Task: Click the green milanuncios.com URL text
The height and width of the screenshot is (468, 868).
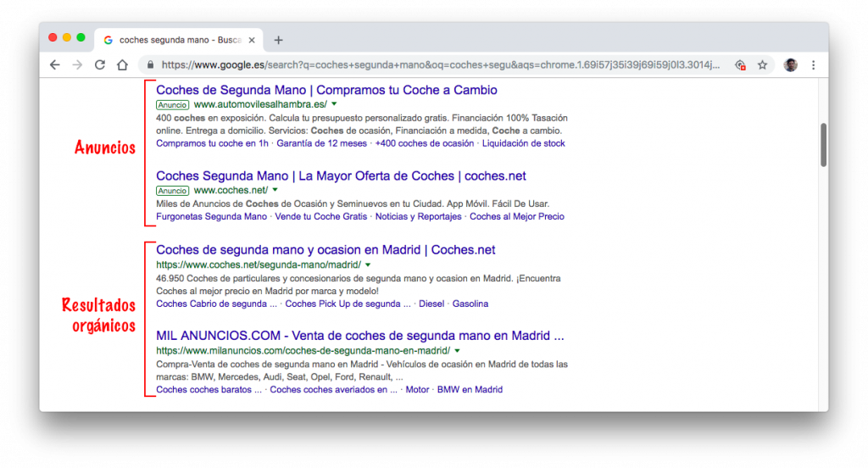Action: tap(303, 351)
